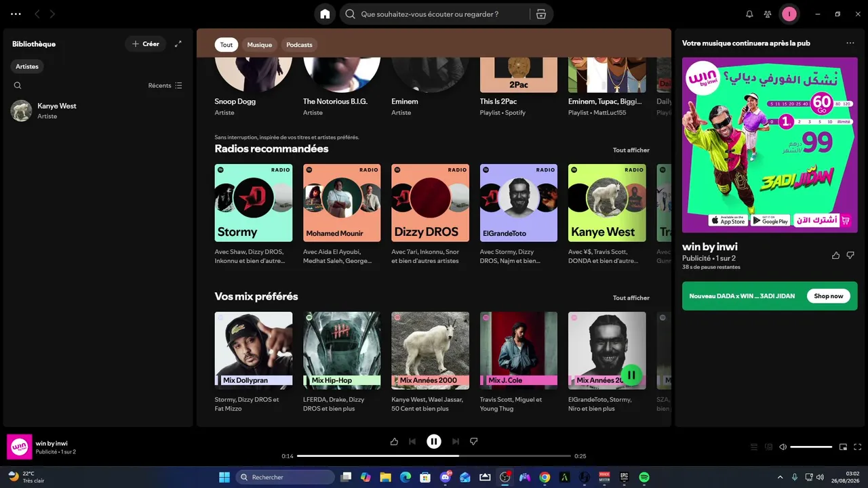868x488 pixels.
Task: Search inside the library with magnifier icon
Action: click(x=18, y=85)
